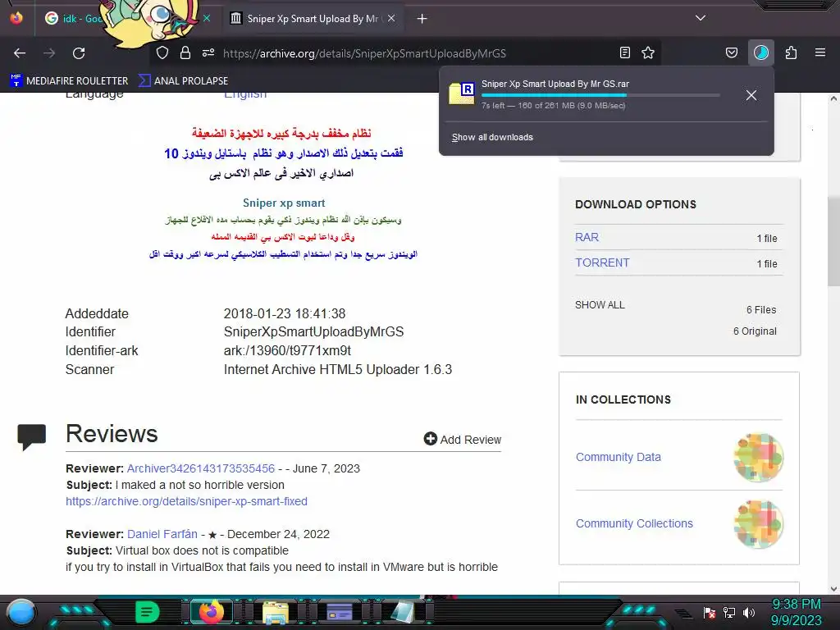This screenshot has width=840, height=630.
Task: Add a review to this item
Action: click(463, 440)
